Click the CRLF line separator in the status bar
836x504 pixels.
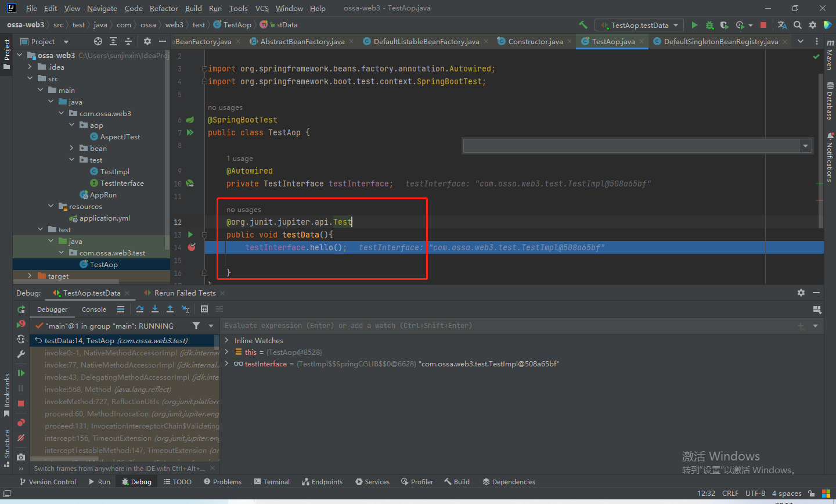[730, 493]
